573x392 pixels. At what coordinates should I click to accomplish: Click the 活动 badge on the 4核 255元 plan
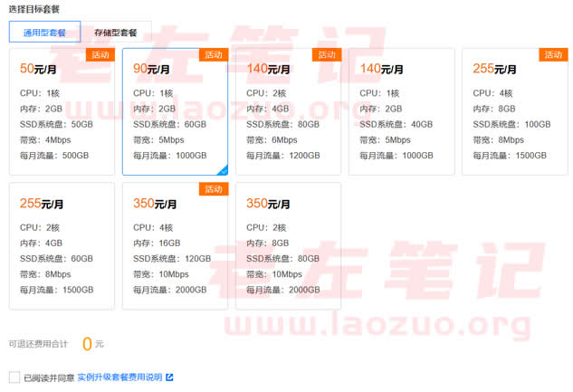553,54
